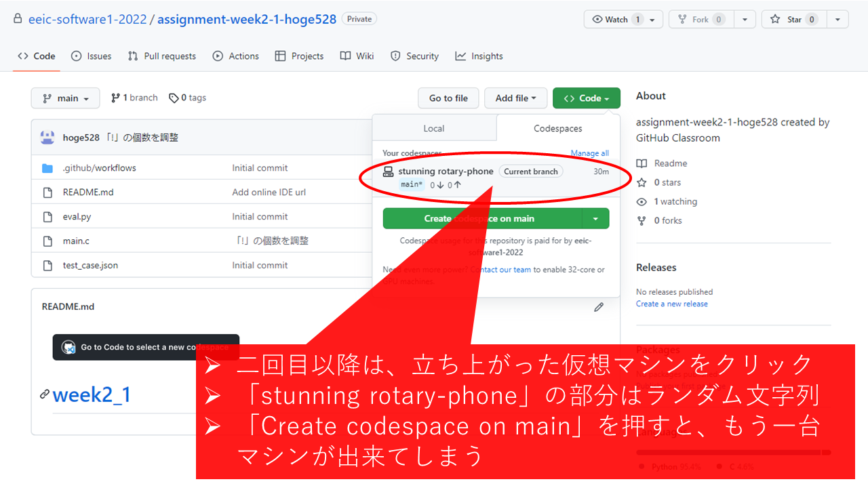Click the Manage all link
The width and height of the screenshot is (868, 488).
tap(589, 153)
